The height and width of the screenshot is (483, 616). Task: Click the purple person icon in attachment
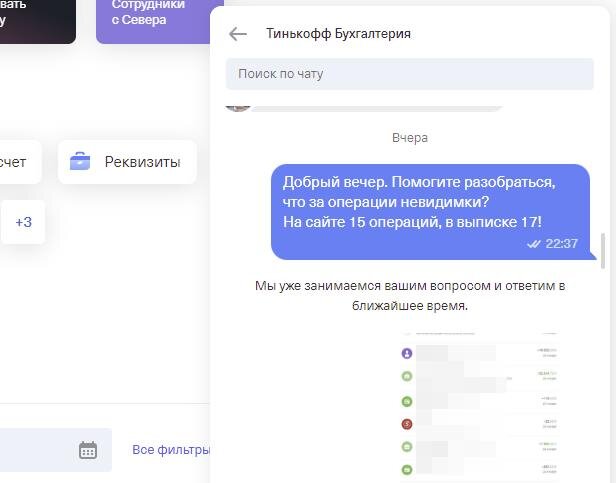pyautogui.click(x=407, y=353)
